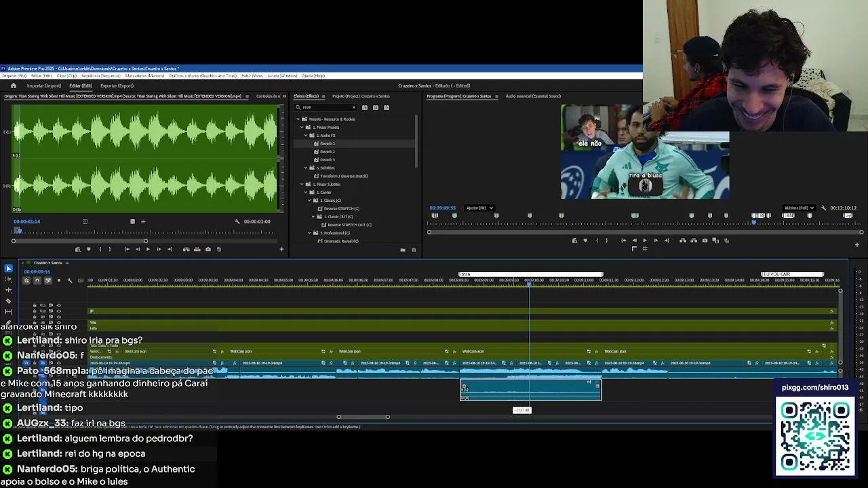Image resolution: width=868 pixels, height=488 pixels.
Task: Show hidden Source panel tabs overflow chevron
Action: [x=284, y=96]
